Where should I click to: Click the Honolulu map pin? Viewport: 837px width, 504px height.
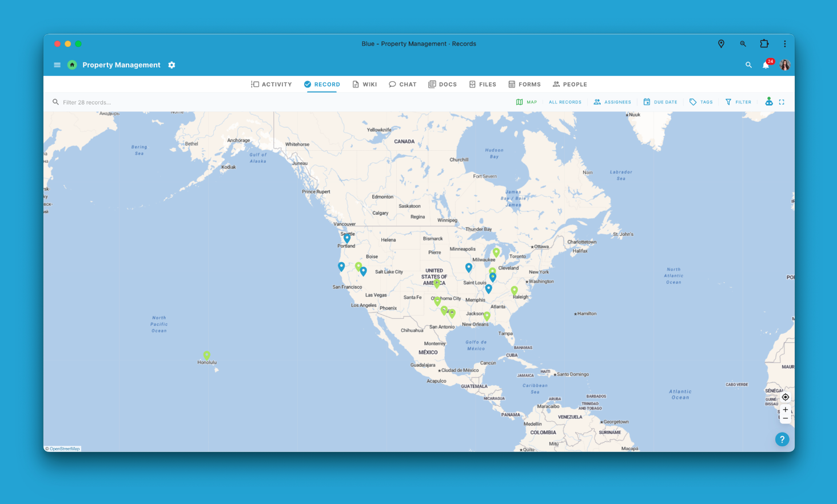[x=207, y=355]
